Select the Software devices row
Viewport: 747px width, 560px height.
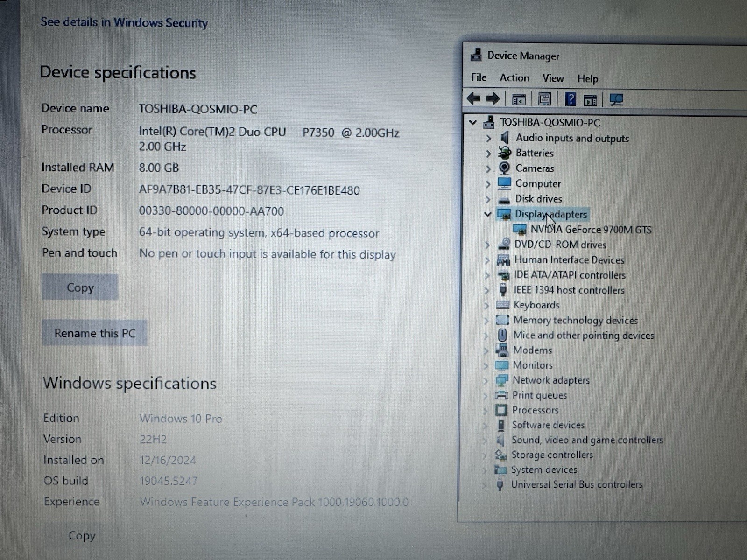pos(548,425)
